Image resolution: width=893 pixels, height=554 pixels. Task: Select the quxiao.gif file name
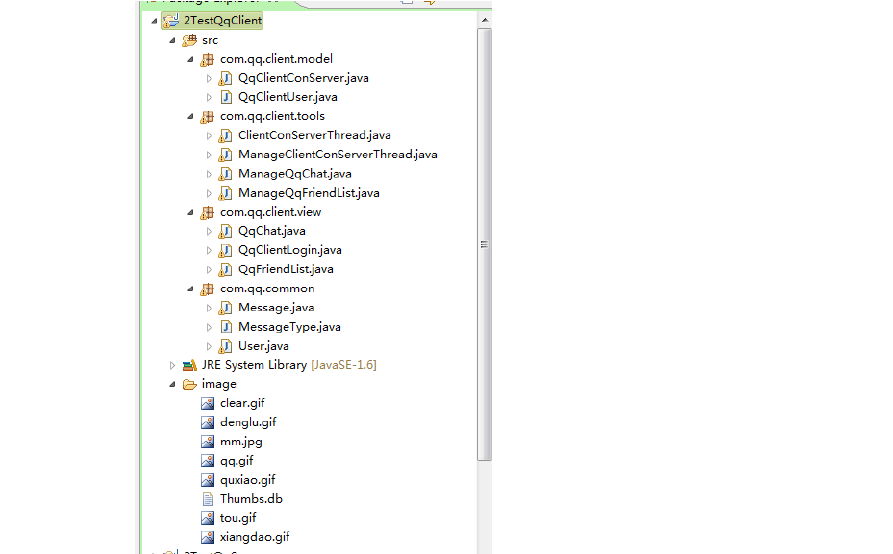248,480
